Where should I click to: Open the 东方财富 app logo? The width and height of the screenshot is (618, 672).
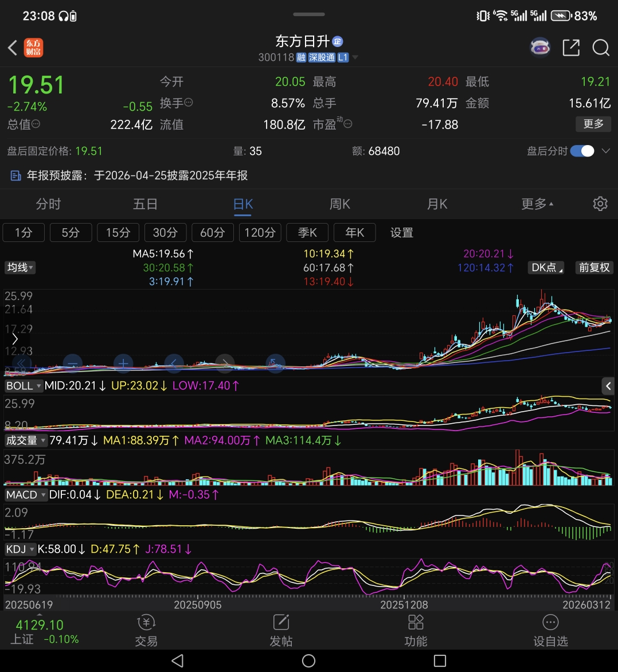[x=33, y=48]
